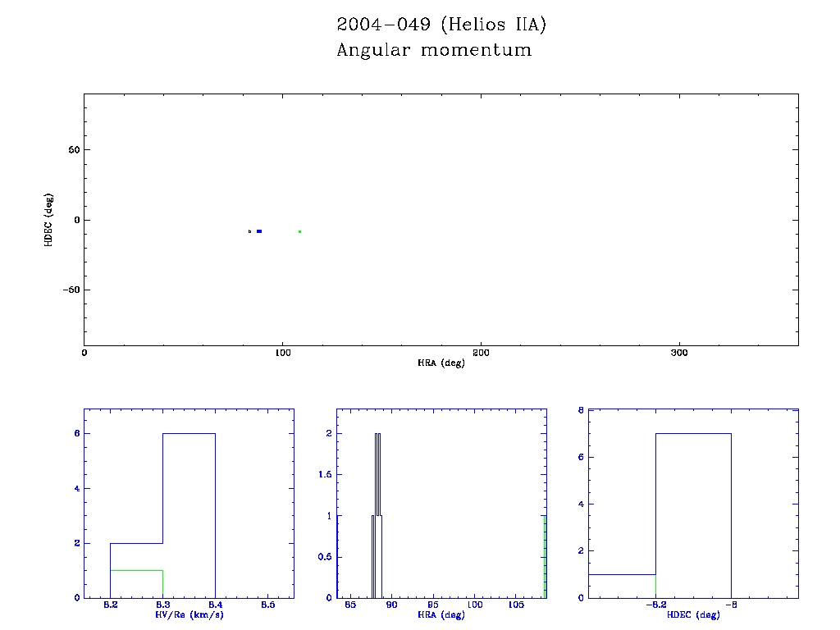This screenshot has width=840, height=630.
Task: Click the green data point in scatter plot
Action: (300, 231)
